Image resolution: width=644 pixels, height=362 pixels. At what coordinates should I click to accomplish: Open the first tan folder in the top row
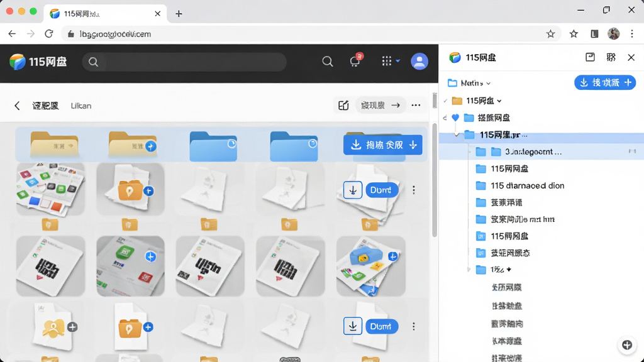[x=54, y=144]
